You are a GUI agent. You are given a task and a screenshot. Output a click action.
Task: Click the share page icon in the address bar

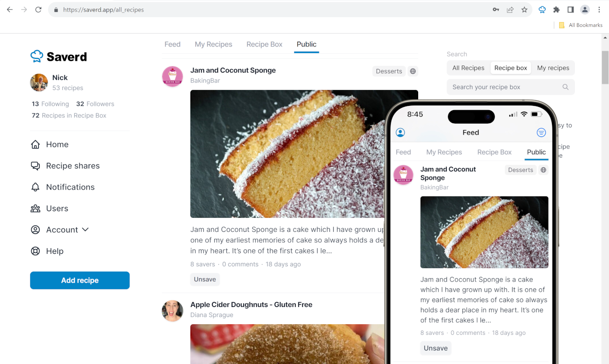pyautogui.click(x=510, y=10)
